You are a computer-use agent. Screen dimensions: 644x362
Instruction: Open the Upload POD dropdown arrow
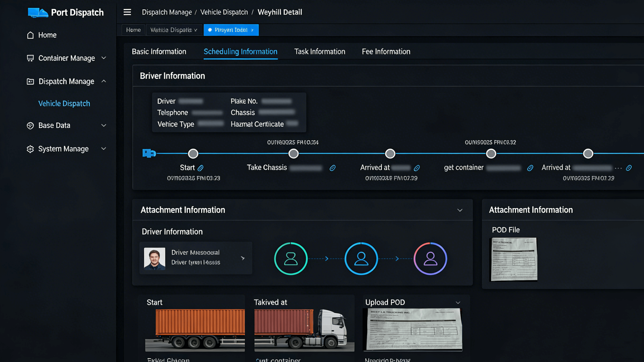pos(458,303)
